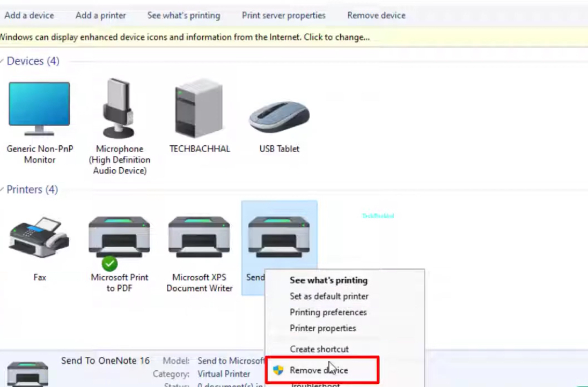Select the highlighted Send To OneNote printer icon
The width and height of the screenshot is (588, 387).
click(x=279, y=236)
